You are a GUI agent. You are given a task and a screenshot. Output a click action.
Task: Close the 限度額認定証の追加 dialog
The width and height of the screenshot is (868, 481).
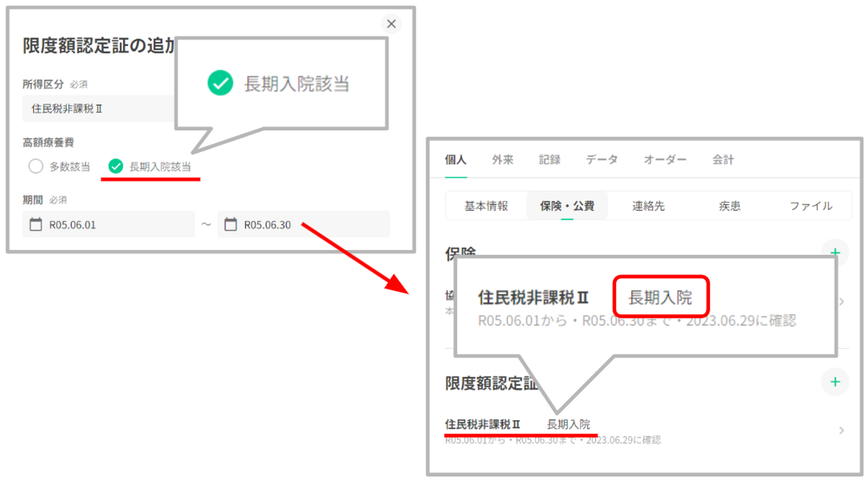pos(391,24)
